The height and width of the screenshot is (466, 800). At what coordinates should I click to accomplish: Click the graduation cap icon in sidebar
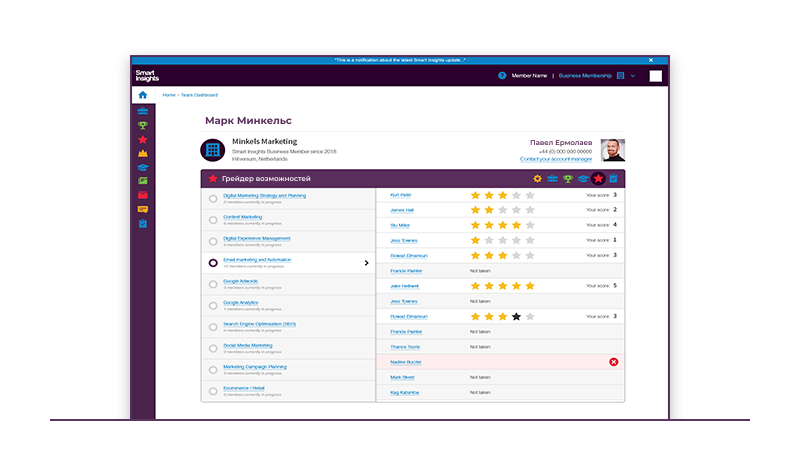pos(142,167)
